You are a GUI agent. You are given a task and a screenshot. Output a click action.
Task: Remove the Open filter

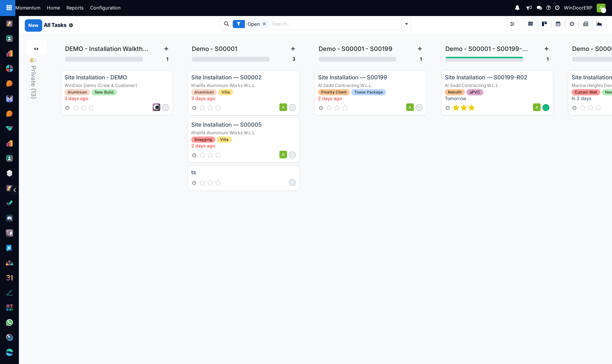(264, 24)
